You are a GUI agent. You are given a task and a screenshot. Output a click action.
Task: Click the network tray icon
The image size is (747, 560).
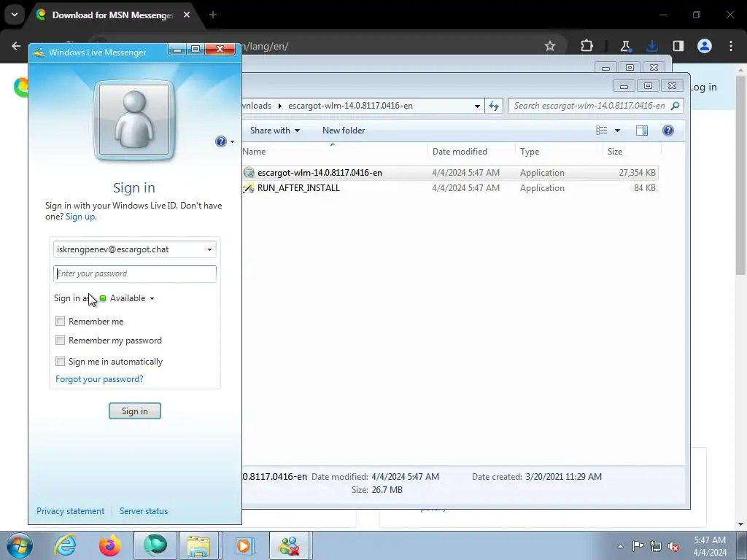(x=656, y=546)
